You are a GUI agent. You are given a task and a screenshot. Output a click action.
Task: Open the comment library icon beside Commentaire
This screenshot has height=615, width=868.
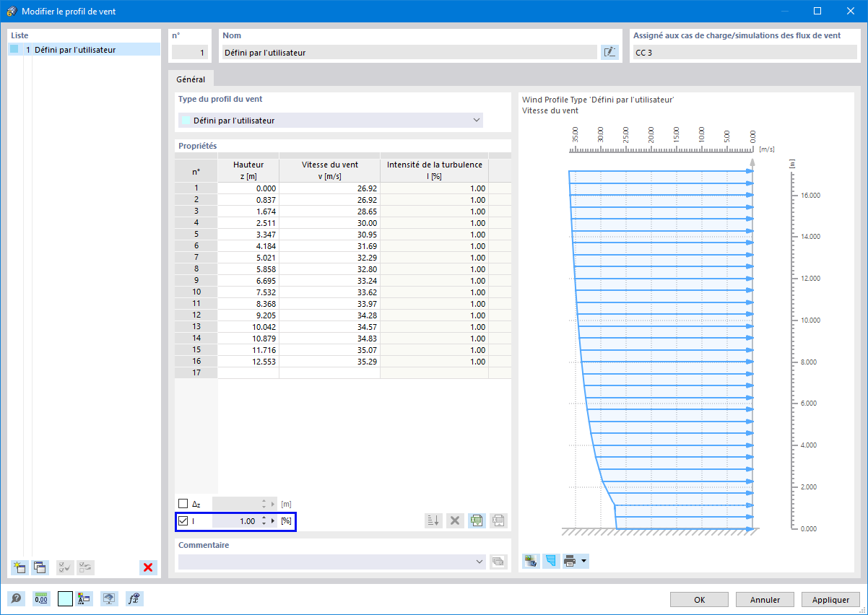[x=498, y=562]
